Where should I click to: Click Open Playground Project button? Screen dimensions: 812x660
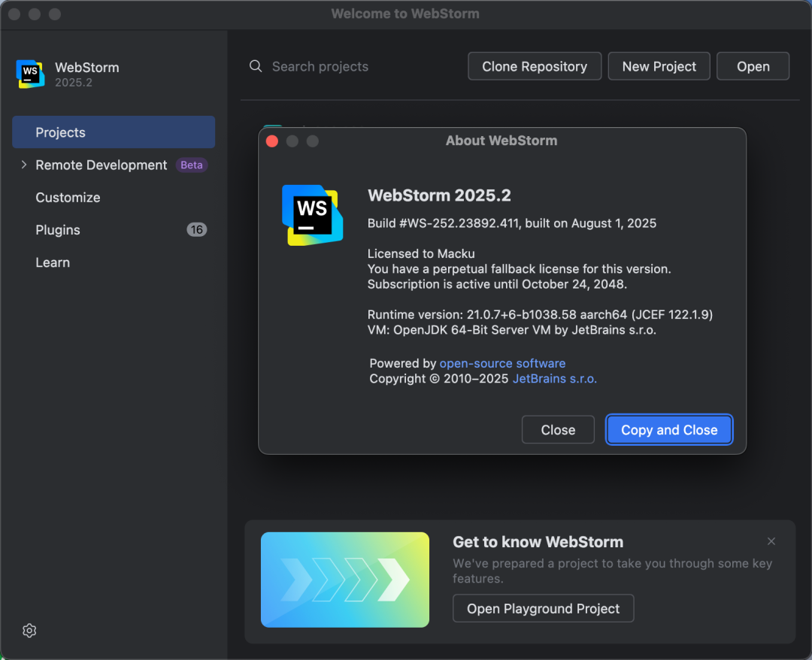pos(544,608)
